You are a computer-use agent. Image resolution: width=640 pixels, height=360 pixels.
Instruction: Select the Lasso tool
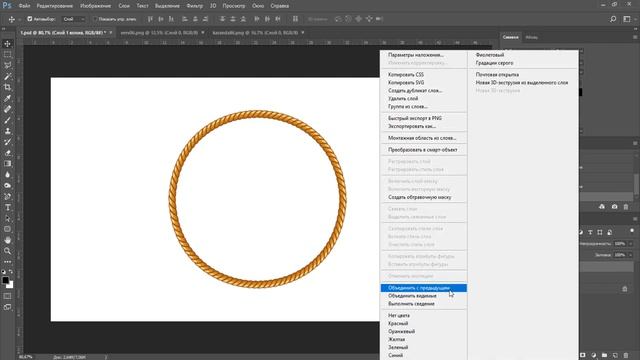[x=7, y=65]
